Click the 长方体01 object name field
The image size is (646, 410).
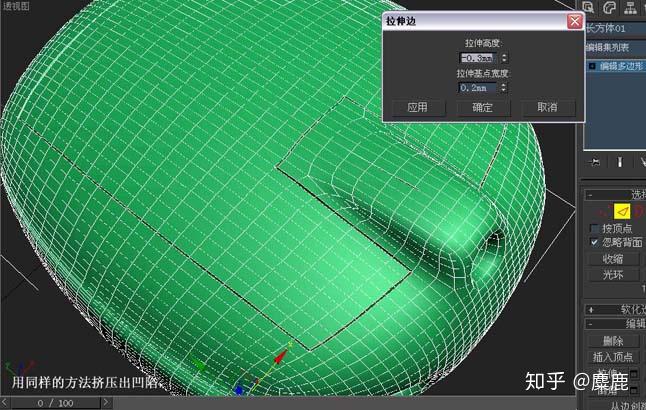coord(615,28)
